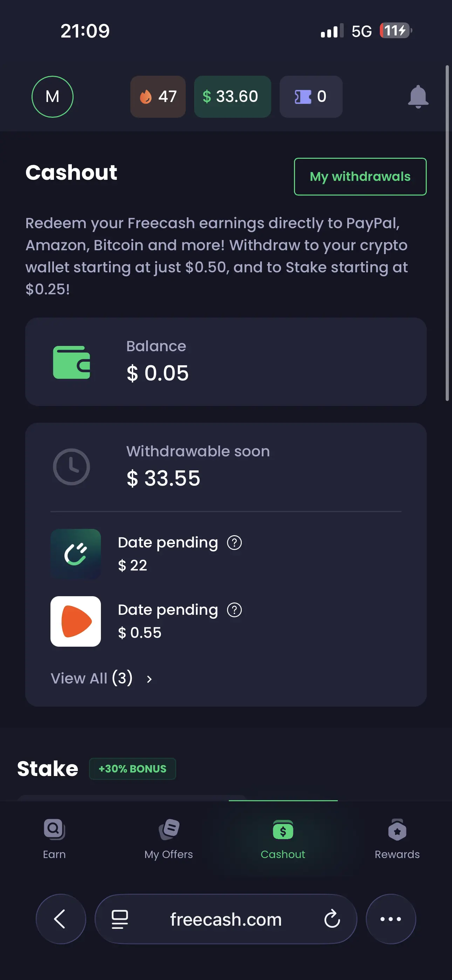
Task: Tap the green magnet app thumbnail
Action: 76,554
